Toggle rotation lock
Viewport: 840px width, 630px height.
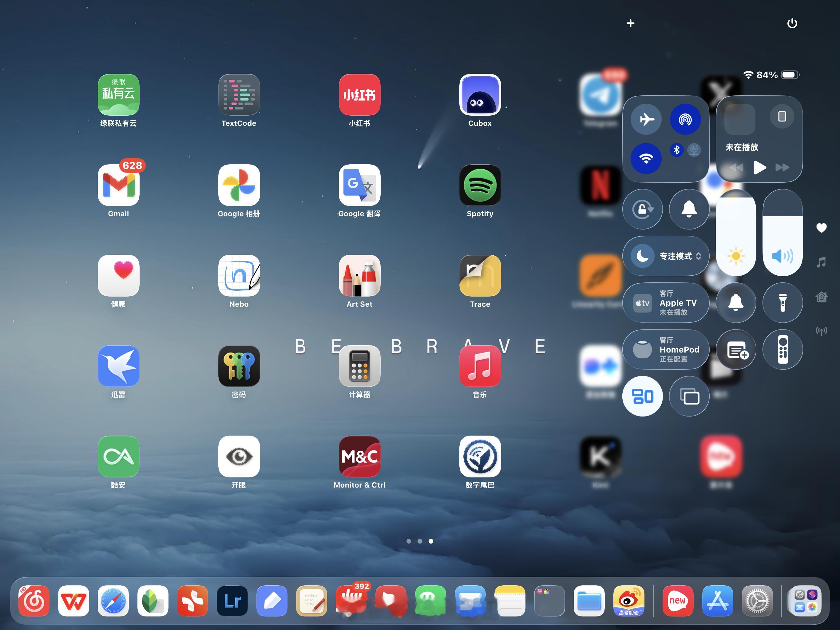click(643, 209)
